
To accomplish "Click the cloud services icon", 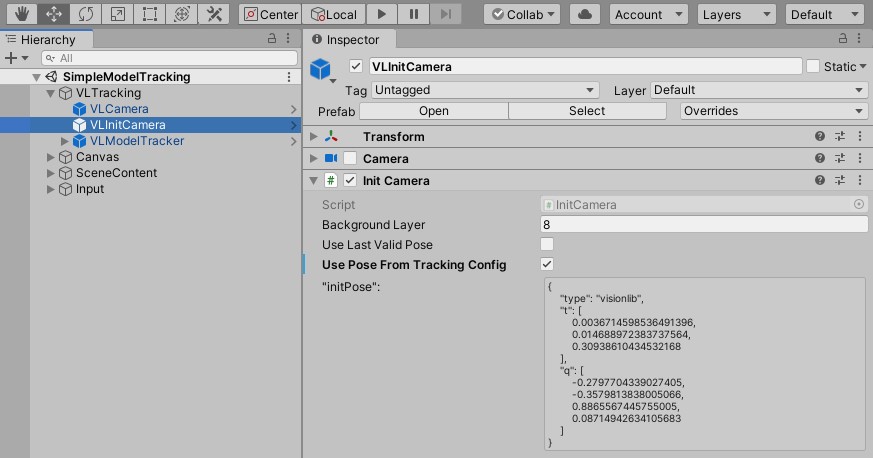I will click(x=588, y=14).
